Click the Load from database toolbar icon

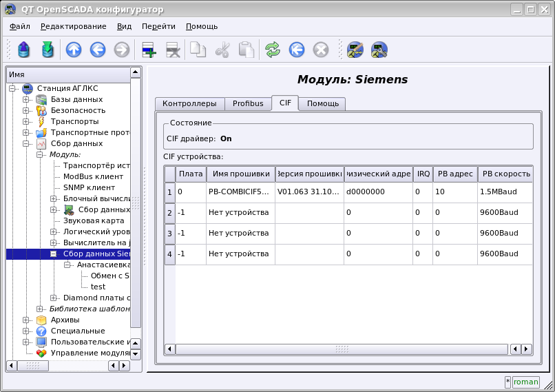[24, 50]
